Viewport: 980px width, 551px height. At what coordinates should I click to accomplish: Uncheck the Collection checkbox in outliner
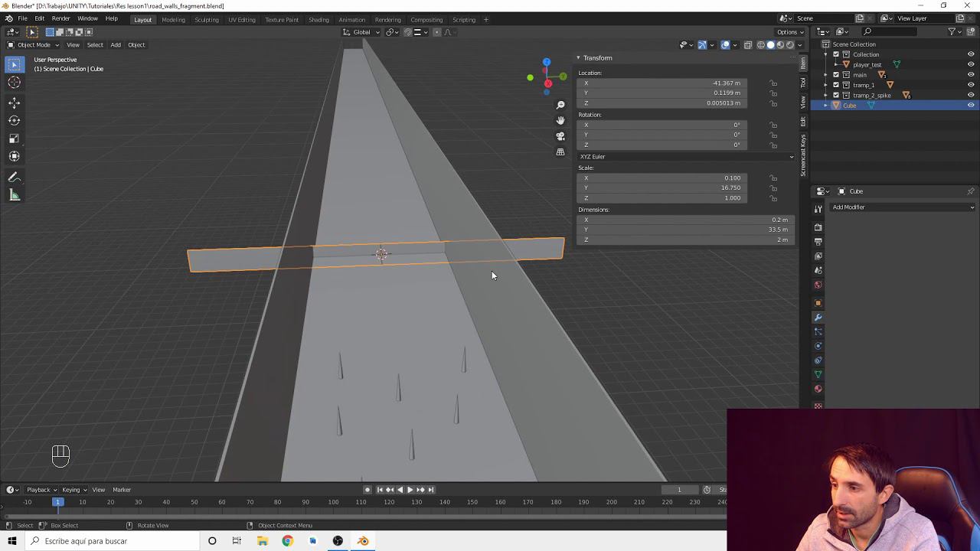(x=836, y=54)
